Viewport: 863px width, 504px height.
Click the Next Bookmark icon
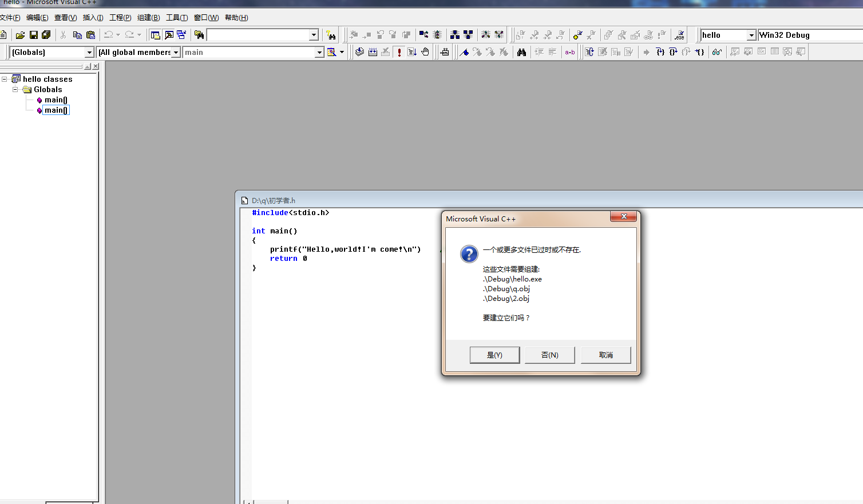[477, 52]
